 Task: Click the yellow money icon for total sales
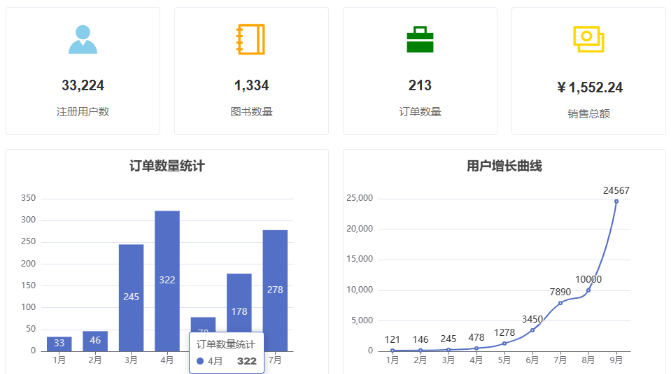(x=588, y=39)
